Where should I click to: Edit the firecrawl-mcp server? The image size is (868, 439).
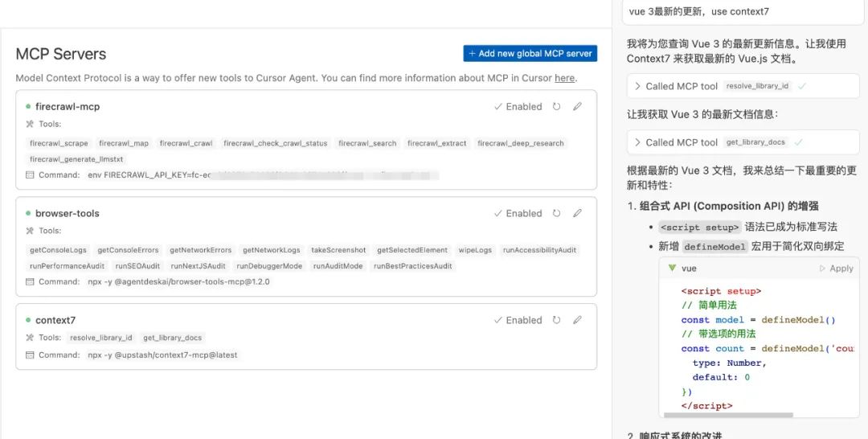577,106
